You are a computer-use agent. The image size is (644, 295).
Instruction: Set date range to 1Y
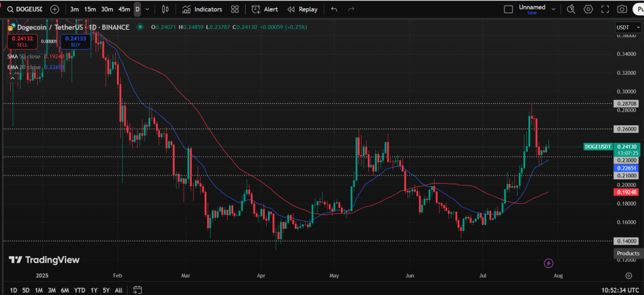(x=94, y=290)
